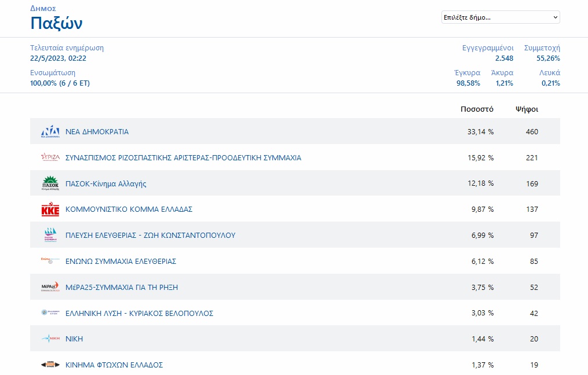
Task: Click the Ψήφοι column header
Action: [527, 109]
